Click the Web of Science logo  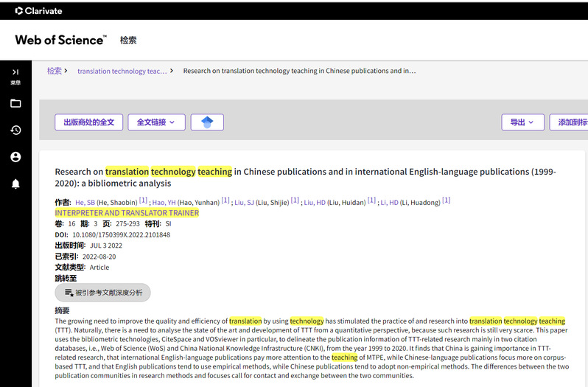60,40
